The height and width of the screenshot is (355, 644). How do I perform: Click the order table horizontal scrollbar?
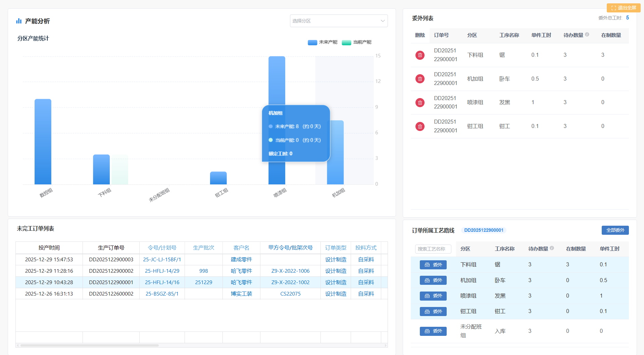[x=89, y=345]
